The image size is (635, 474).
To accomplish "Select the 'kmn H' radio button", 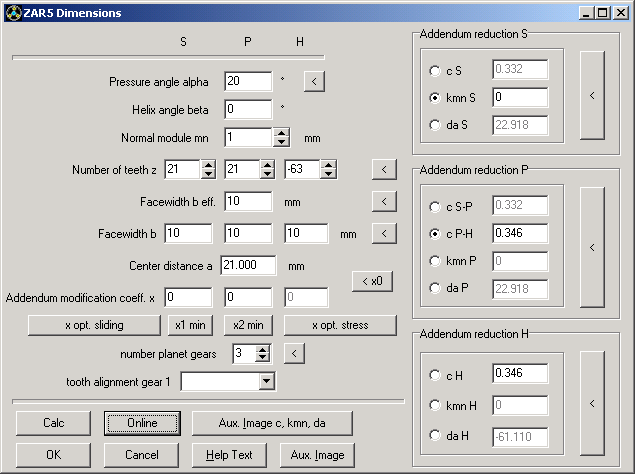I will coord(434,405).
